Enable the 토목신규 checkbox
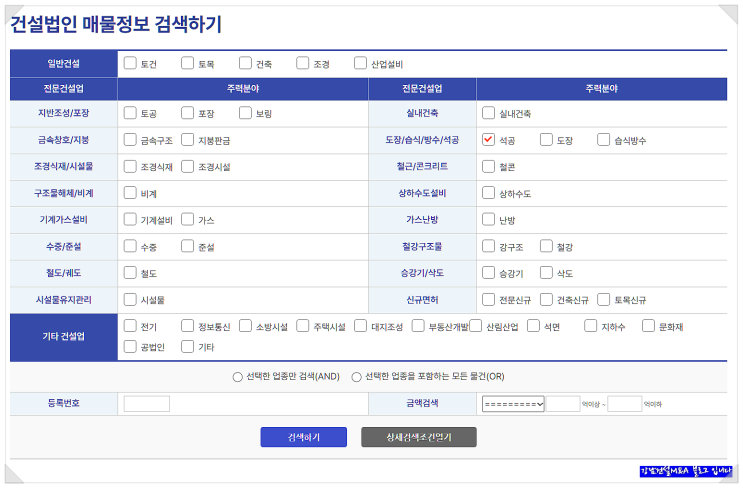The width and height of the screenshot is (743, 488). coord(604,299)
